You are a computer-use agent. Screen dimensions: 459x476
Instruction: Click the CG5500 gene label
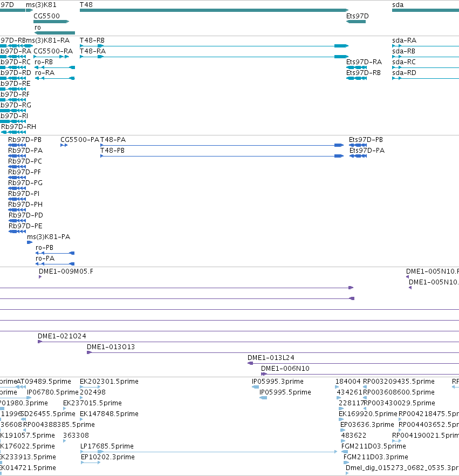47,16
